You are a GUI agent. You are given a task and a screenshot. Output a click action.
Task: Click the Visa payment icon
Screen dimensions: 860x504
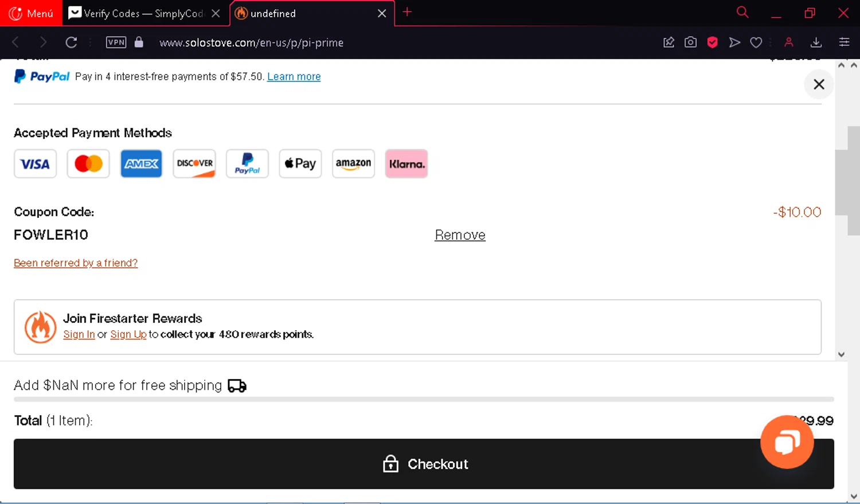pyautogui.click(x=35, y=164)
